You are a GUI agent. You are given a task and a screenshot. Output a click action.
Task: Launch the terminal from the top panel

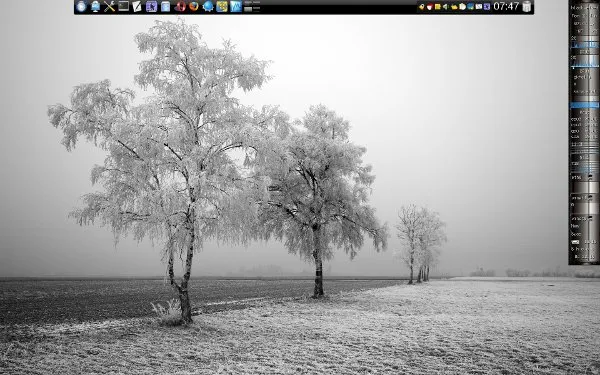[123, 6]
